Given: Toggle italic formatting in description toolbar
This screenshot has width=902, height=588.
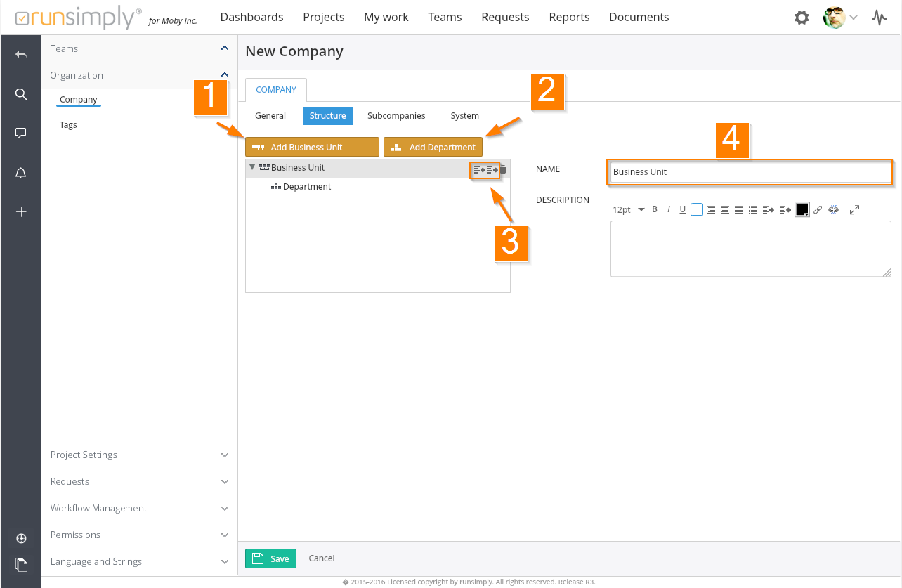Looking at the screenshot, I should 669,209.
